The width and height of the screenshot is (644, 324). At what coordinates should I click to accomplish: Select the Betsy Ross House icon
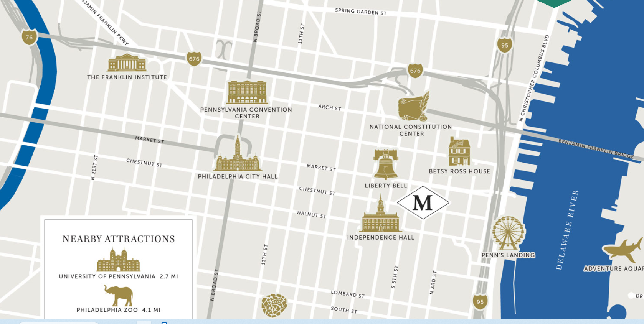point(459,151)
